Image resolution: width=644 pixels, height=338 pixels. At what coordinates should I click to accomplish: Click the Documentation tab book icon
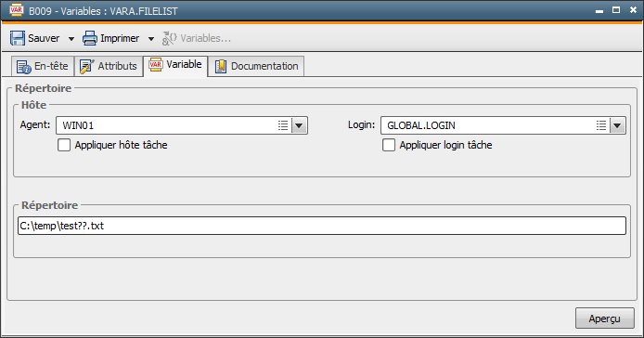(221, 66)
